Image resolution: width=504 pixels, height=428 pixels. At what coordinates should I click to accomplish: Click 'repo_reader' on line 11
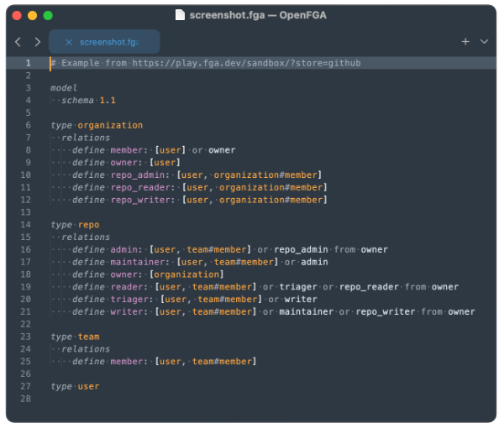(x=140, y=187)
